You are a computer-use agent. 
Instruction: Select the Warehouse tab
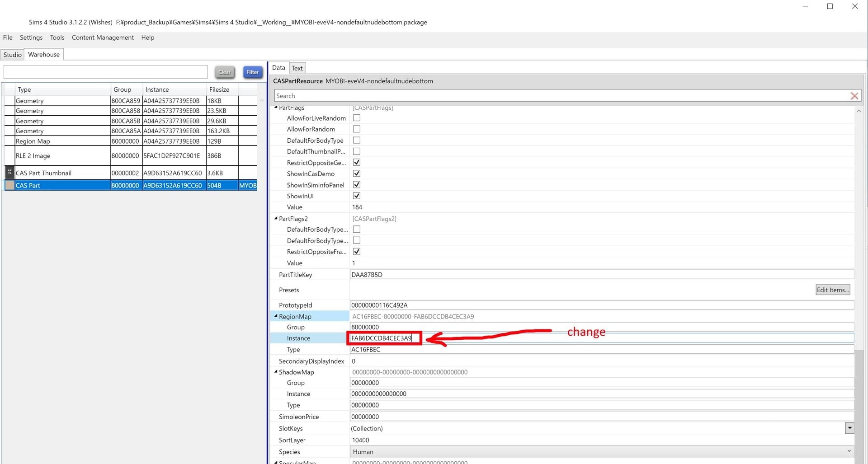click(44, 54)
